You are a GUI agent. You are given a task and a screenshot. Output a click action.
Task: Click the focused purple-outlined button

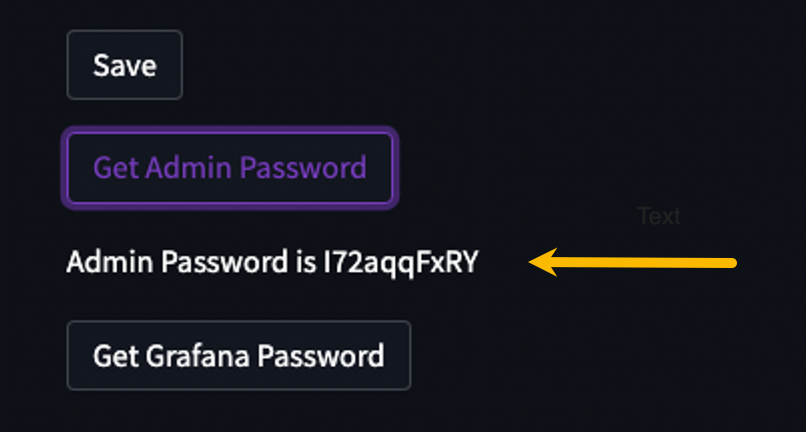click(230, 167)
